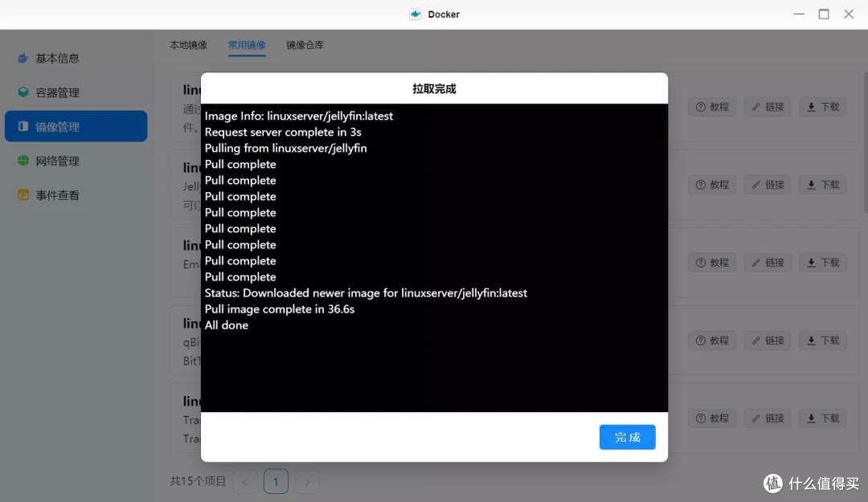Image resolution: width=868 pixels, height=502 pixels.
Task: Click 教程 button in the fourth image row
Action: 712,341
